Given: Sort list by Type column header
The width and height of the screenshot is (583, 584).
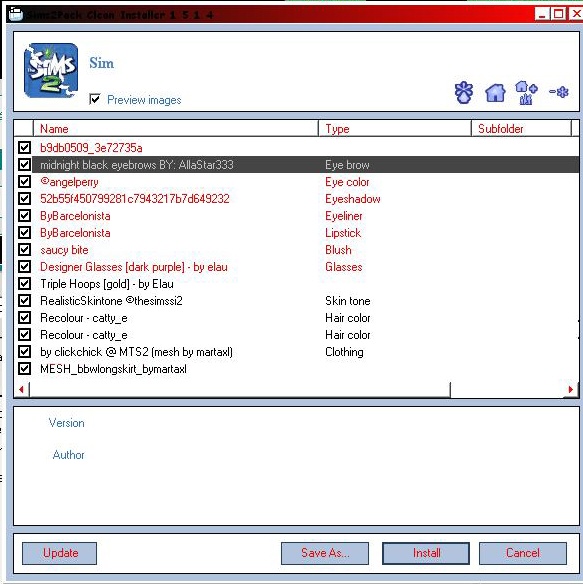Looking at the screenshot, I should click(395, 128).
